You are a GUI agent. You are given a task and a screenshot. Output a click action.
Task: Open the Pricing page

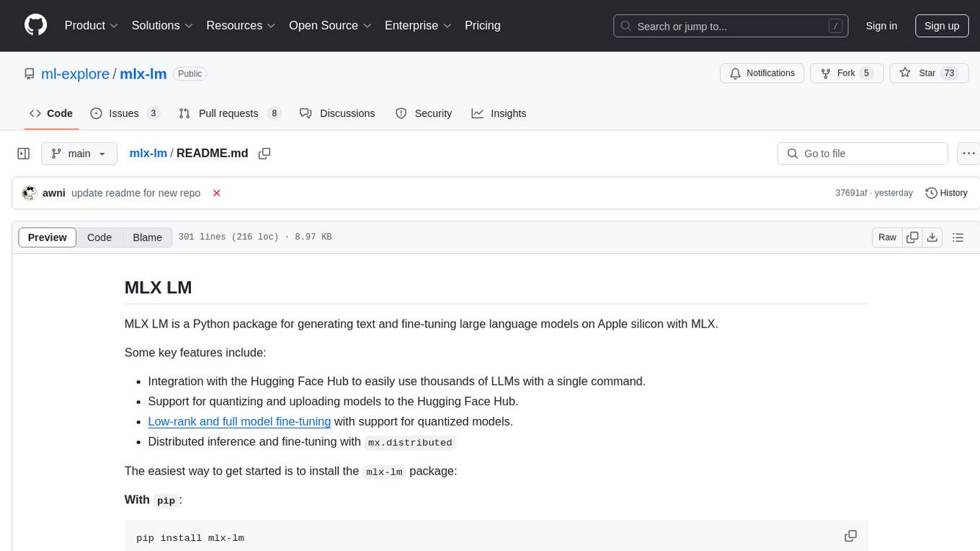[x=483, y=25]
